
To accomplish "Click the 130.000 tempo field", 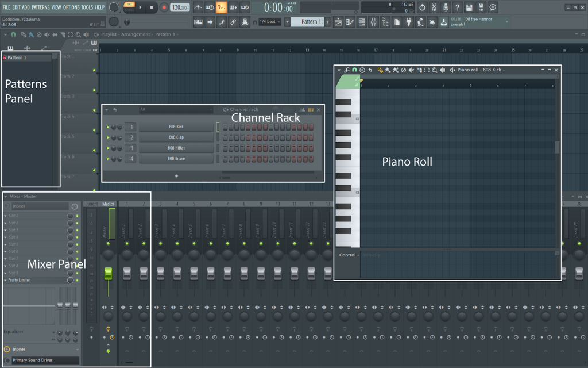I will pyautogui.click(x=180, y=7).
